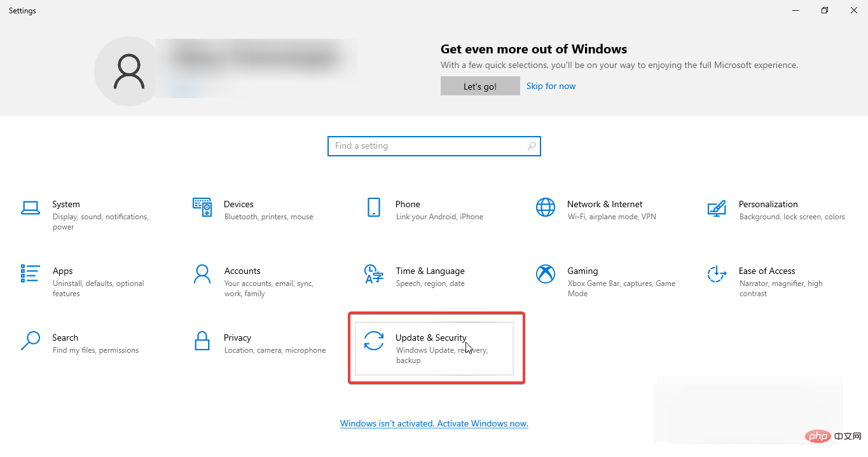Select the "Personalization" title
Image resolution: width=868 pixels, height=457 pixels.
(x=768, y=204)
